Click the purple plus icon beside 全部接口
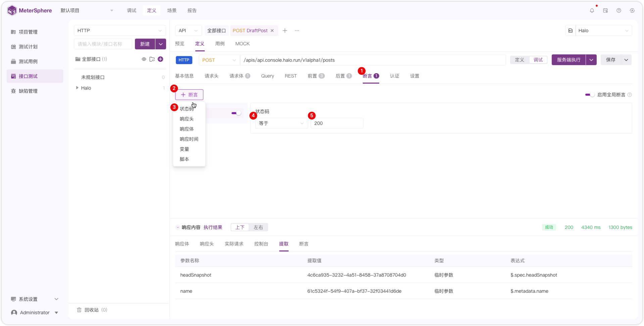 pos(160,59)
